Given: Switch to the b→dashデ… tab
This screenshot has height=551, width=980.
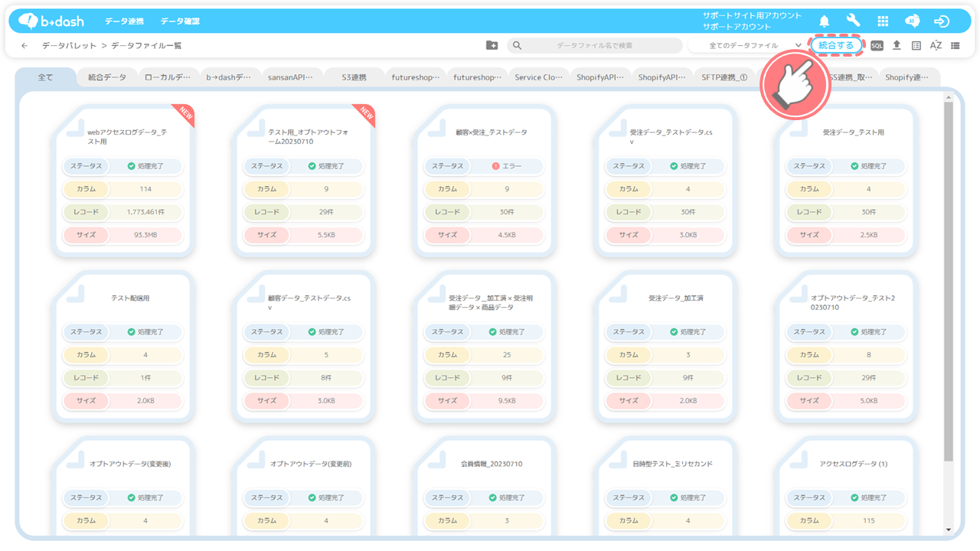Looking at the screenshot, I should point(230,77).
